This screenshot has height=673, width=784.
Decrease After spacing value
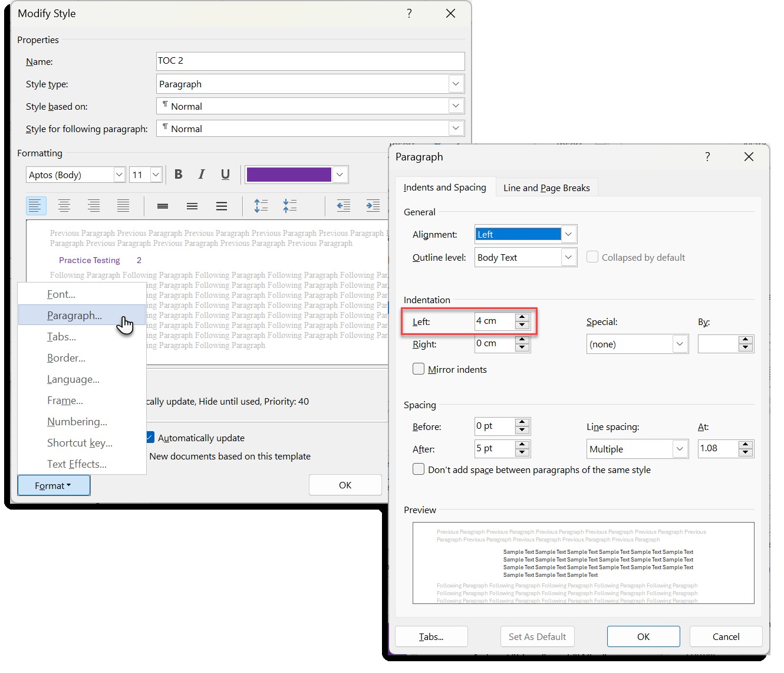coord(522,452)
